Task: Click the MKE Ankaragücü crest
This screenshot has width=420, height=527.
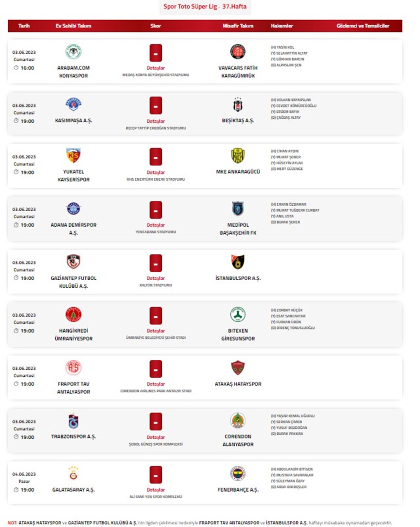Action: 238,156
